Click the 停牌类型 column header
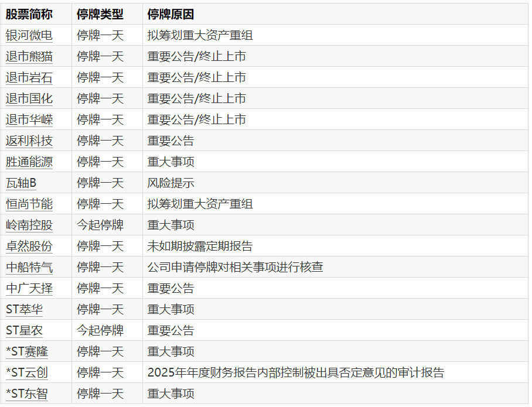 [x=100, y=14]
